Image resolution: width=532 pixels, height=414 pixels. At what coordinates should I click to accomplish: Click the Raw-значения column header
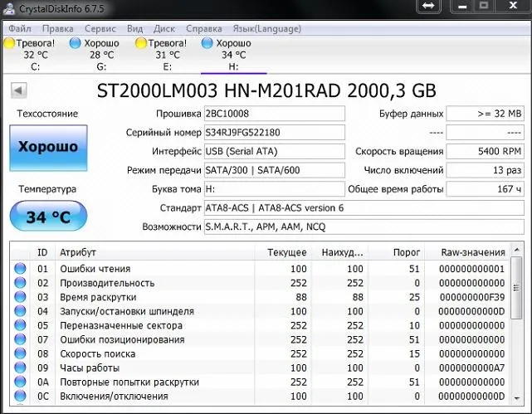(x=467, y=252)
